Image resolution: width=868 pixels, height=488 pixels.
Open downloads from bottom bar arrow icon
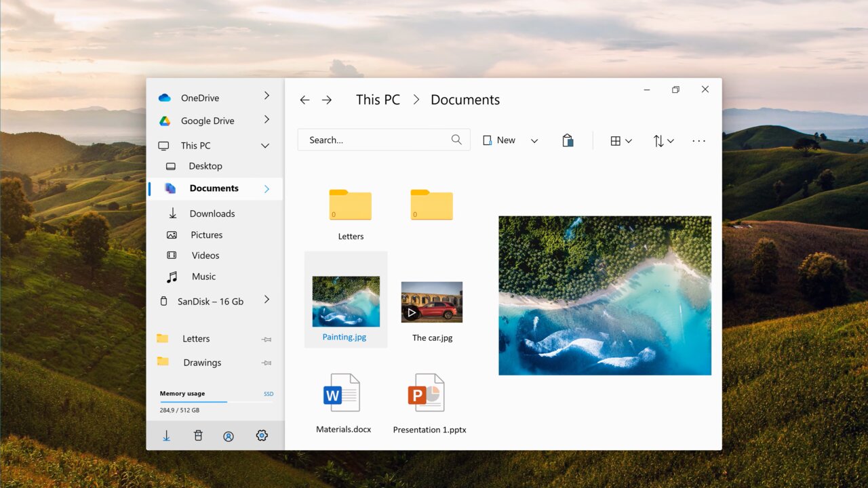[166, 436]
